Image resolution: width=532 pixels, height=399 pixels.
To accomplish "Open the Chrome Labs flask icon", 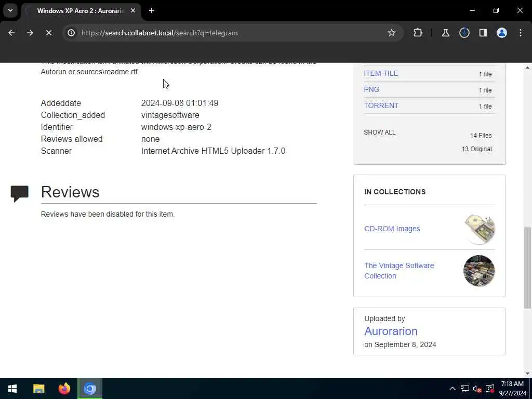I will pos(445,33).
